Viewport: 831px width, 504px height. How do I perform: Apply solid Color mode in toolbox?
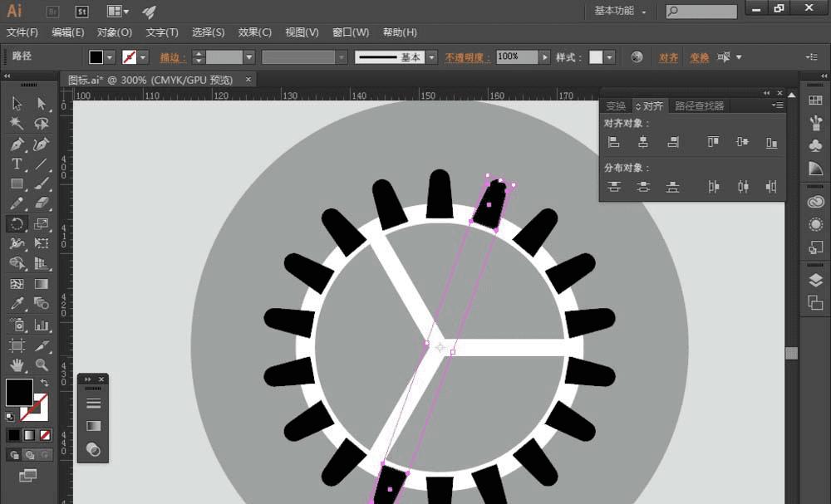coord(14,435)
